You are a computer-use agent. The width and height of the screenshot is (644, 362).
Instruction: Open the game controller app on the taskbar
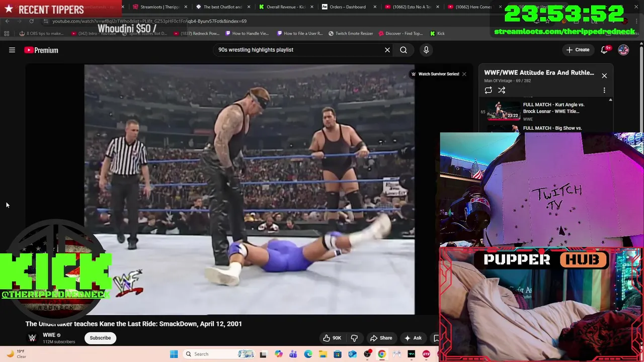pyautogui.click(x=397, y=354)
